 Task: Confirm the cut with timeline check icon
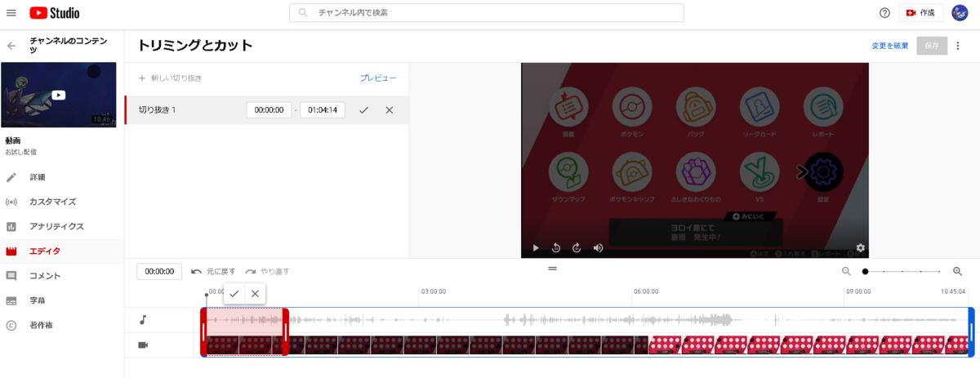(234, 293)
